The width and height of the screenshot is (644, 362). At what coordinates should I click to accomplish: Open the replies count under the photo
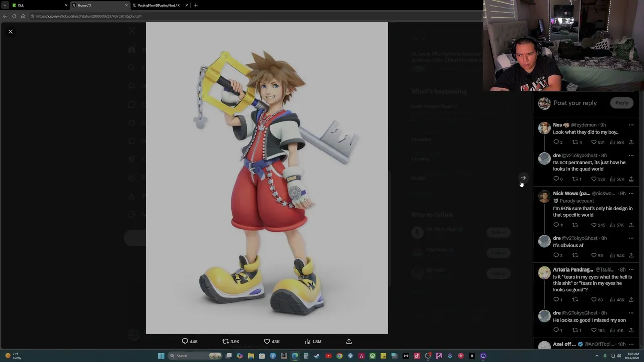coord(190,341)
